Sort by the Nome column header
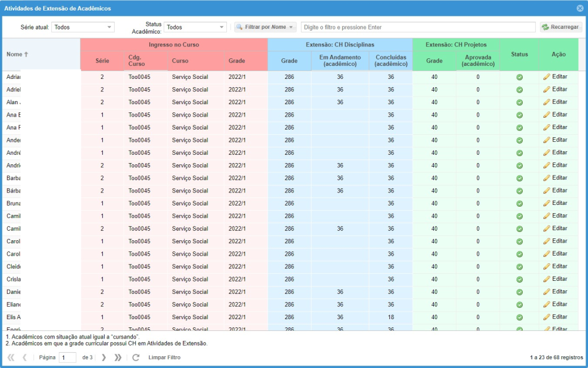Viewport: 588px width, 368px height. coord(18,54)
